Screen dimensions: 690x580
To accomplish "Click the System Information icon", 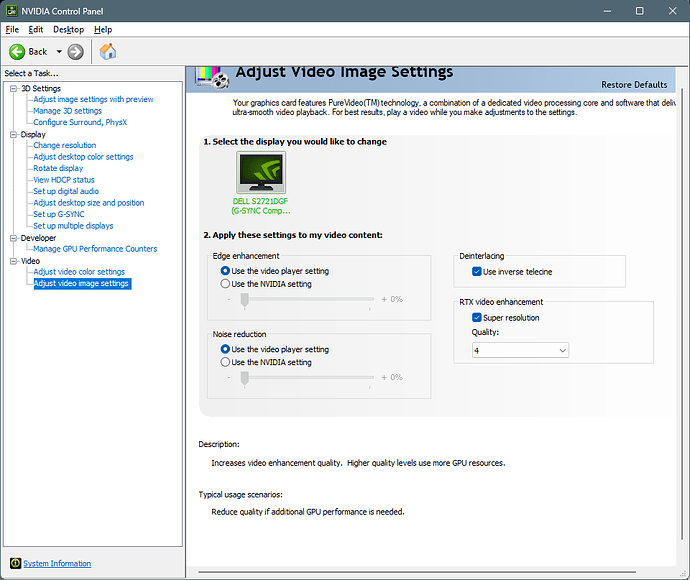I will click(x=15, y=563).
